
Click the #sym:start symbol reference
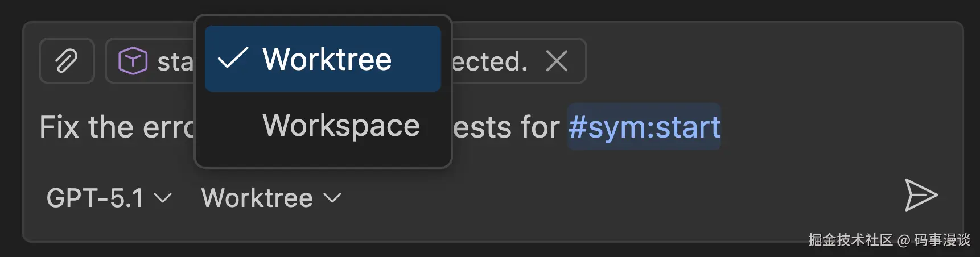(644, 127)
